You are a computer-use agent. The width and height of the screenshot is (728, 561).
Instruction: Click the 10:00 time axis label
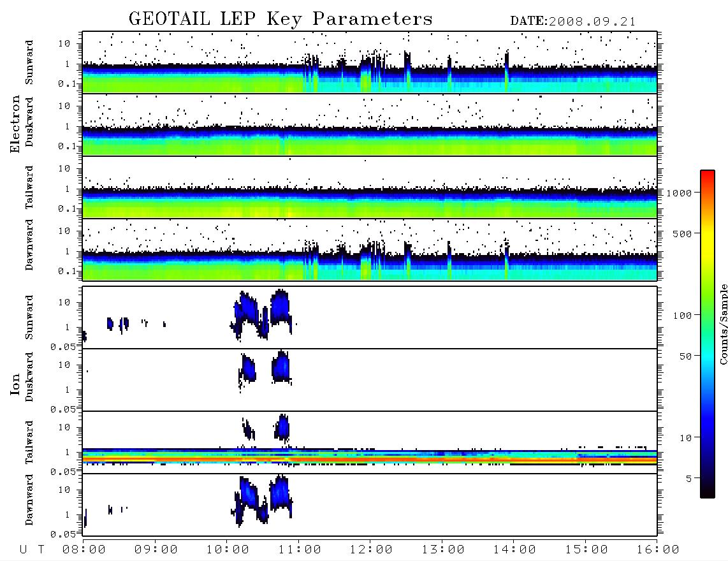point(228,550)
